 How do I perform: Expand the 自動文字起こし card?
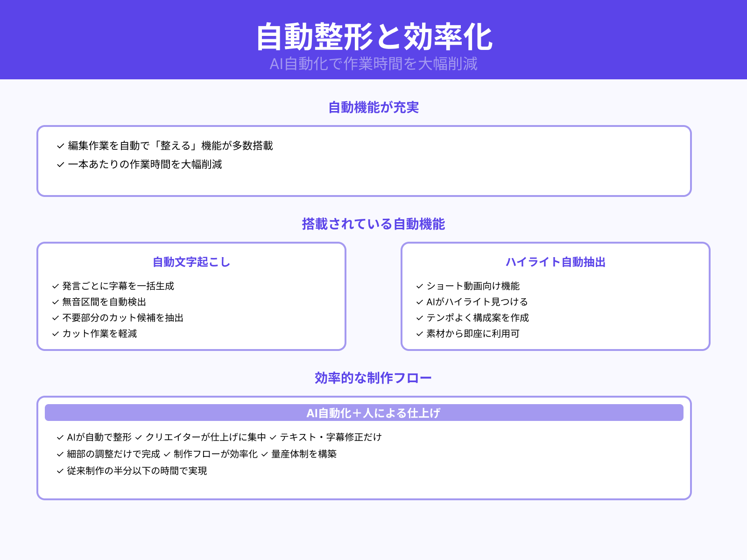click(x=190, y=262)
